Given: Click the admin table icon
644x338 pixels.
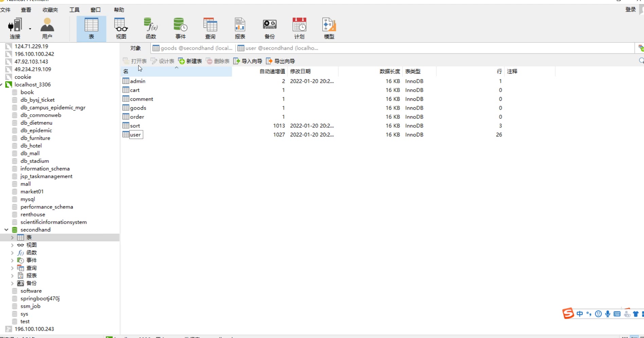Looking at the screenshot, I should click(x=126, y=81).
